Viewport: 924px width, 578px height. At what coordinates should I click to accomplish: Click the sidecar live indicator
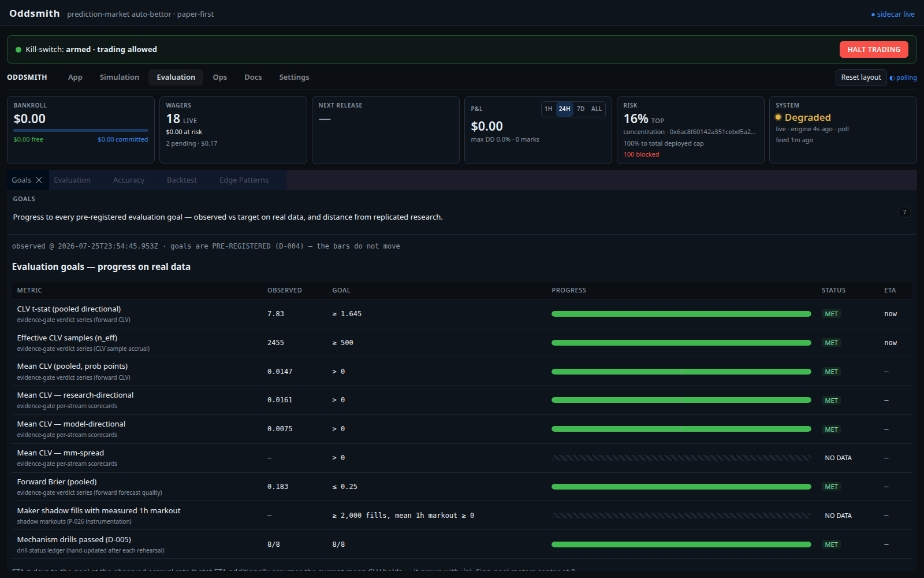click(893, 14)
